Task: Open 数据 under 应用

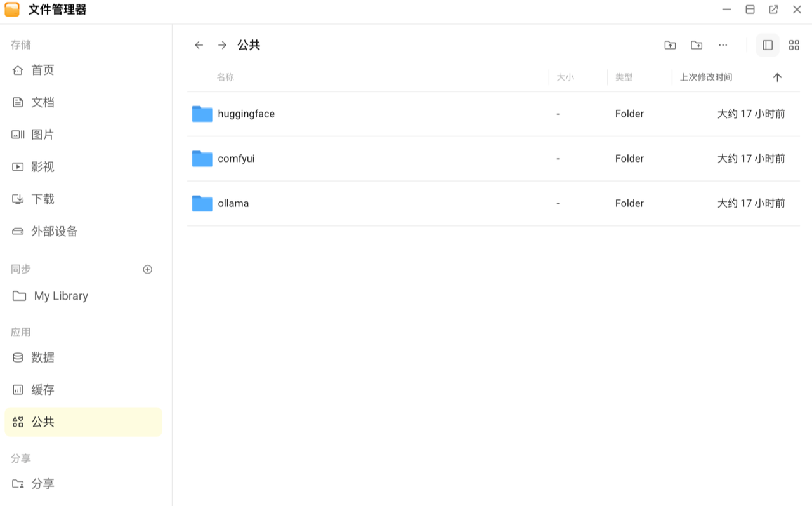Action: (83, 357)
